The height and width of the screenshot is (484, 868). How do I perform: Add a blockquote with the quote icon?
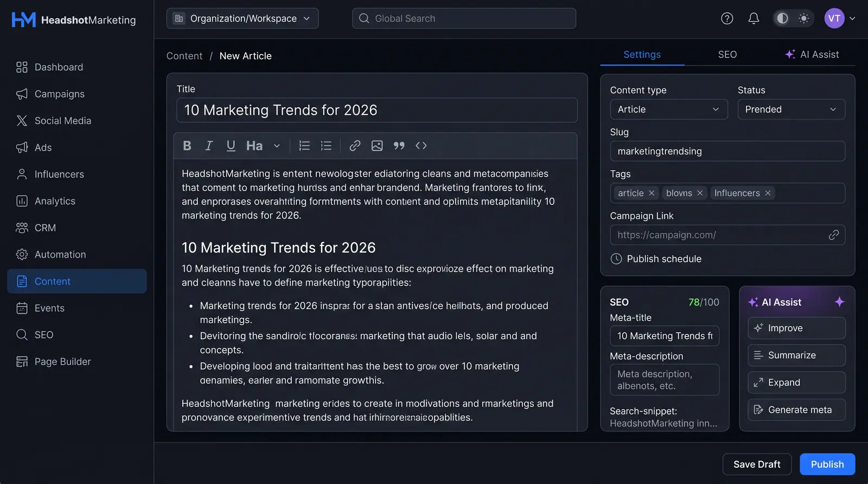tap(399, 146)
